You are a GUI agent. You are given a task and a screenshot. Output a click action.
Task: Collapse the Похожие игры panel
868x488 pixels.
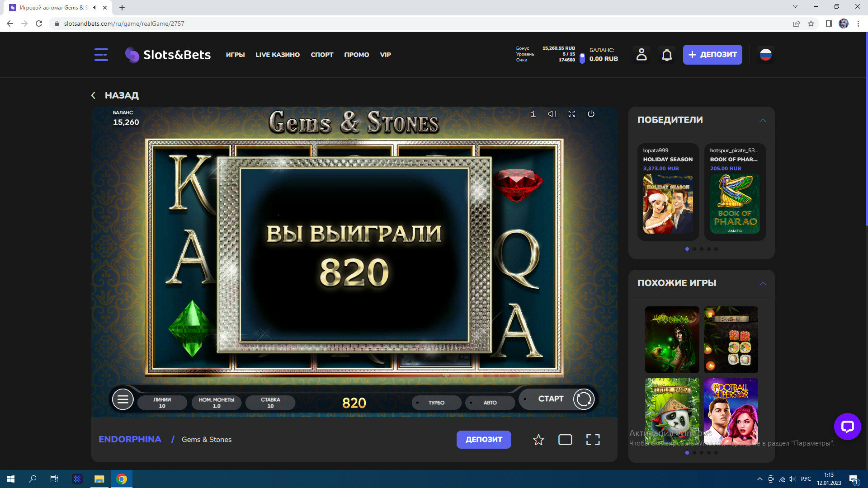[763, 283]
